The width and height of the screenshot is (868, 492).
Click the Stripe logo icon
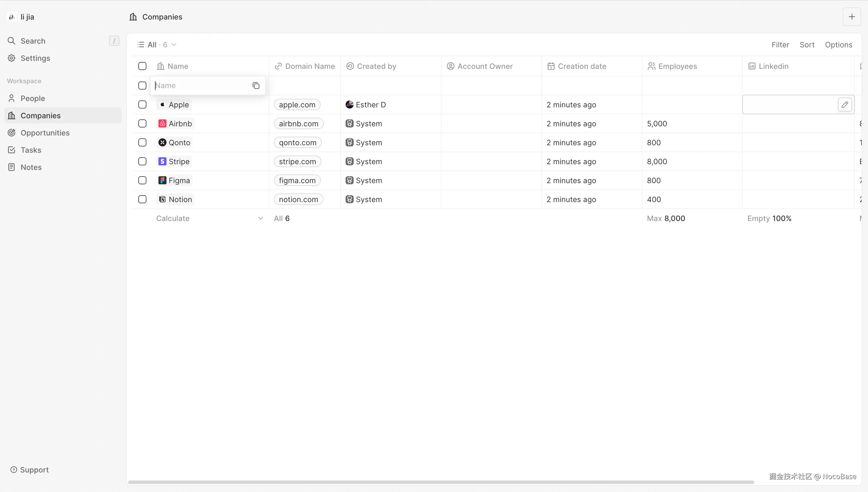(x=162, y=162)
